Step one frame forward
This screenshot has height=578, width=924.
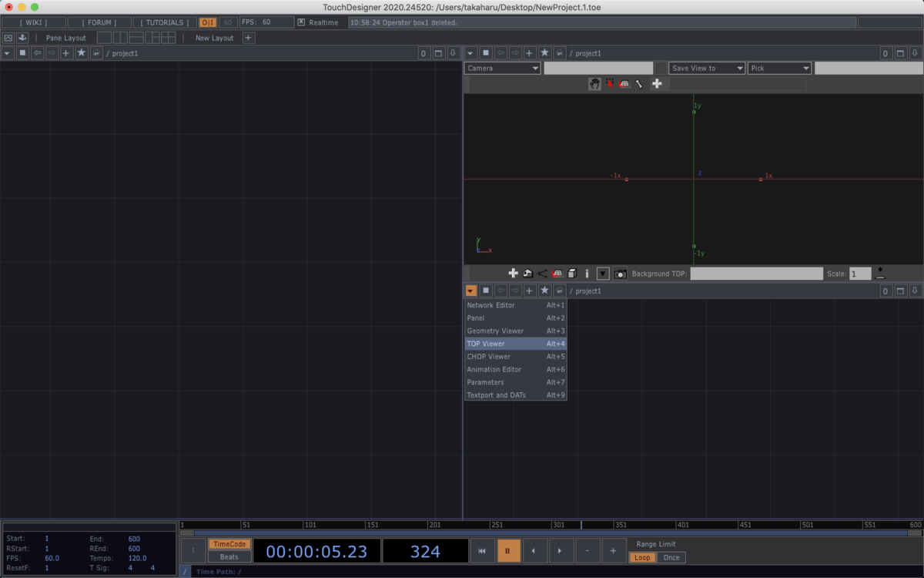[561, 551]
